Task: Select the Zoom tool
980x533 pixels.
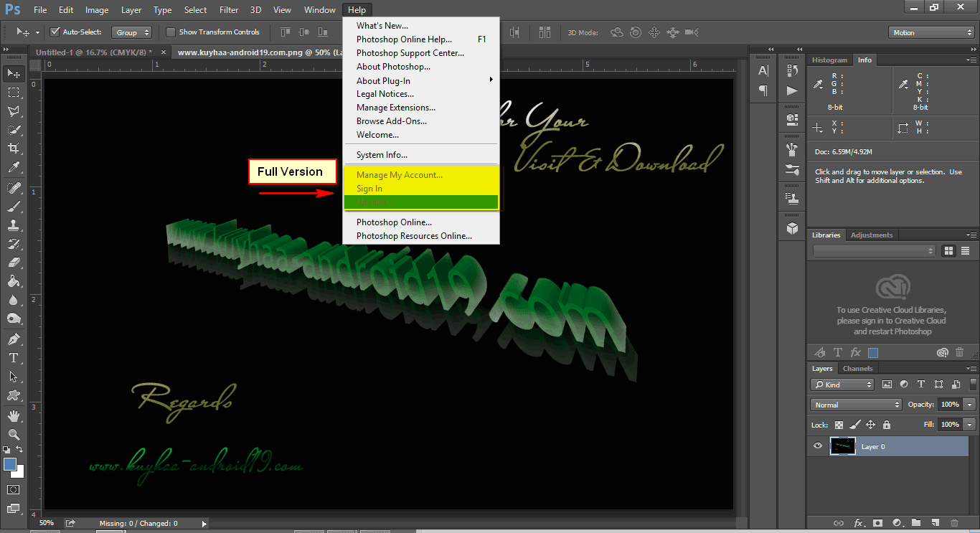Action: coord(14,434)
